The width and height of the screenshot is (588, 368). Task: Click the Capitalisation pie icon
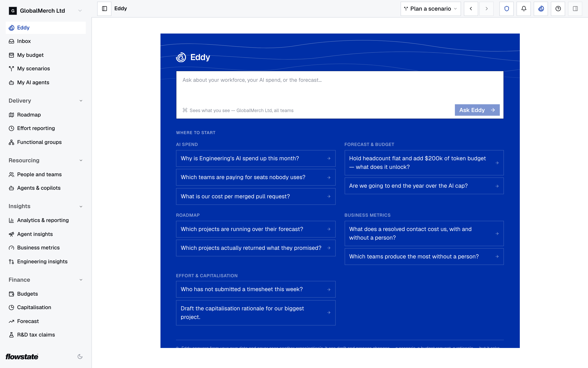[x=11, y=307]
